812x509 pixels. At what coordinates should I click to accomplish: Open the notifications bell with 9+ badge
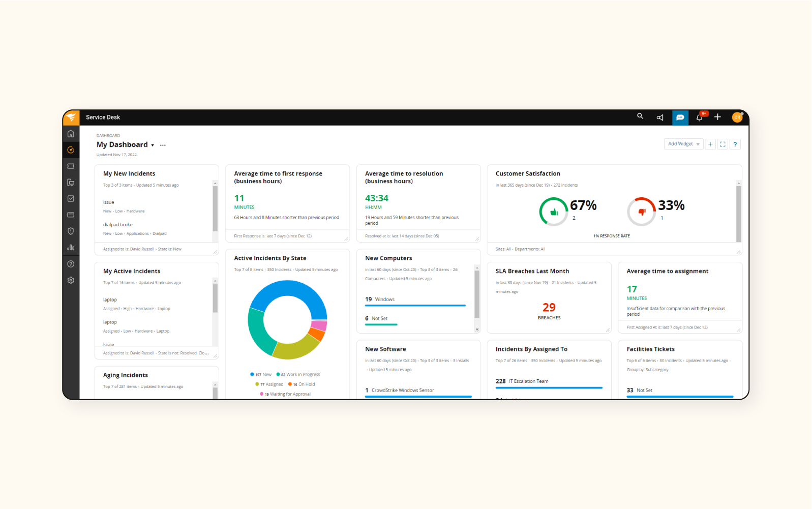point(700,117)
